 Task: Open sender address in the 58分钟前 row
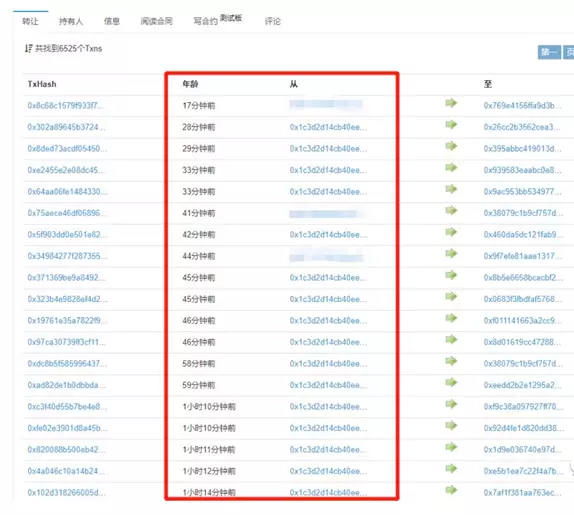328,364
